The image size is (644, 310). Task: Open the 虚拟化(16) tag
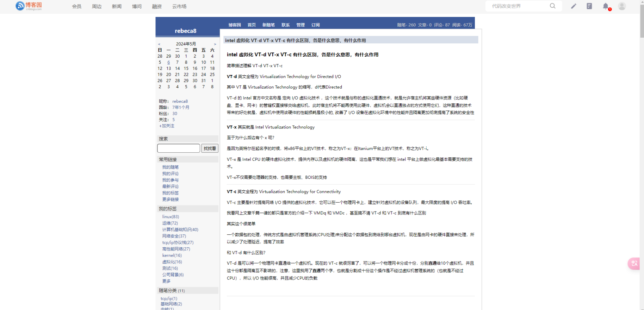coord(172,262)
